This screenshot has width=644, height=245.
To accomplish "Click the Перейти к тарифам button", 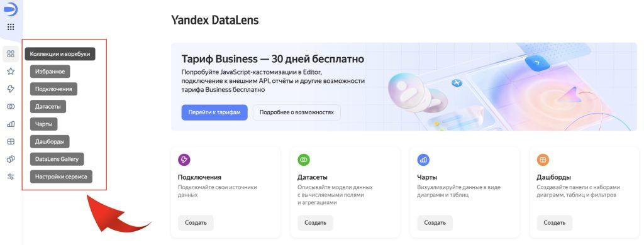I will 214,112.
